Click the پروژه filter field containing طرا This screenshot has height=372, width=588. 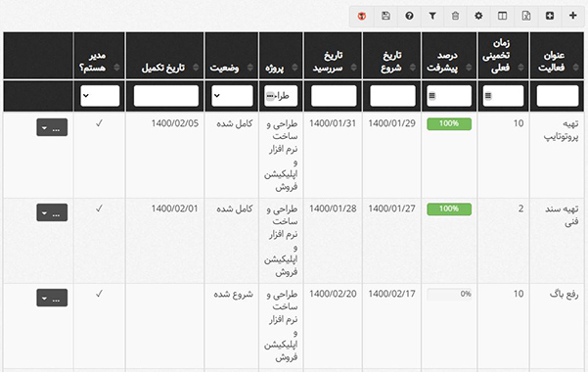click(x=281, y=96)
